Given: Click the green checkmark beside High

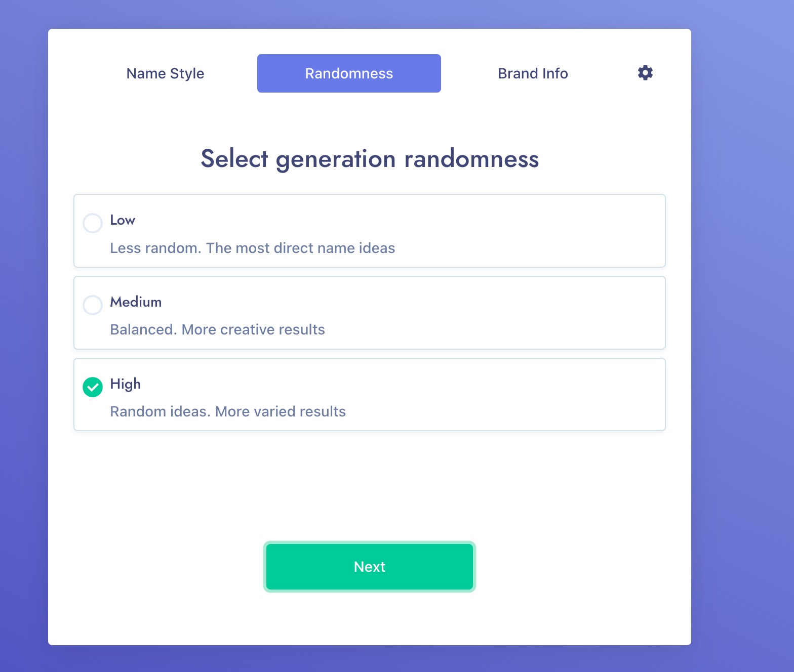Looking at the screenshot, I should [x=93, y=387].
